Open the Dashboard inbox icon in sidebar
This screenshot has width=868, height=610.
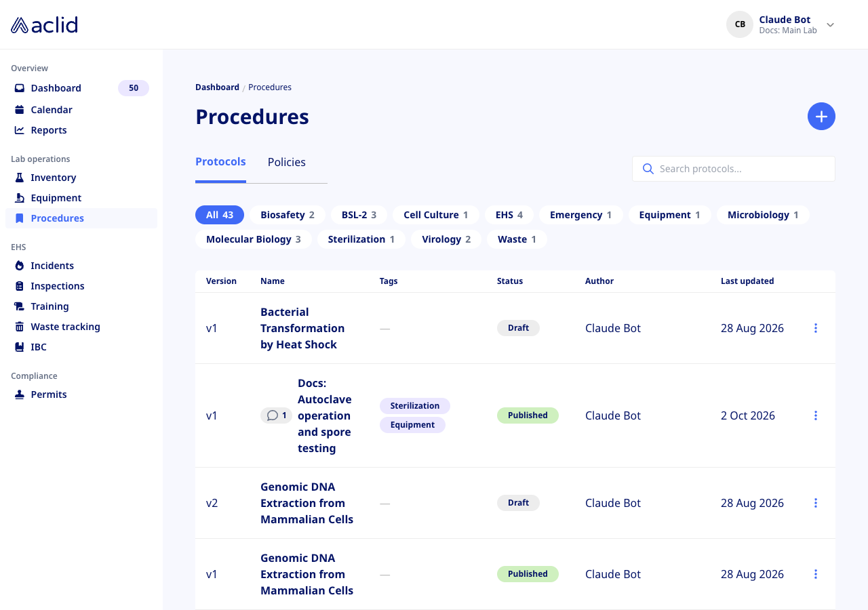(x=20, y=88)
